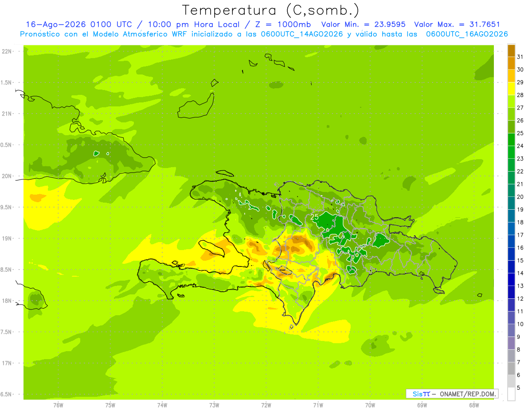This screenshot has width=532, height=411.
Task: Click the '21N' latitude axis label
Action: click(x=7, y=114)
